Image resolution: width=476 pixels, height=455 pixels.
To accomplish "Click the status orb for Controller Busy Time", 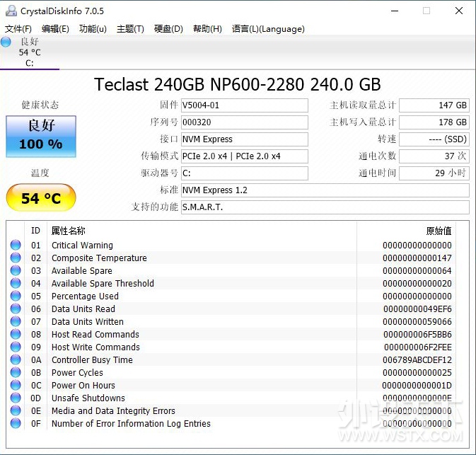I will click(x=16, y=359).
